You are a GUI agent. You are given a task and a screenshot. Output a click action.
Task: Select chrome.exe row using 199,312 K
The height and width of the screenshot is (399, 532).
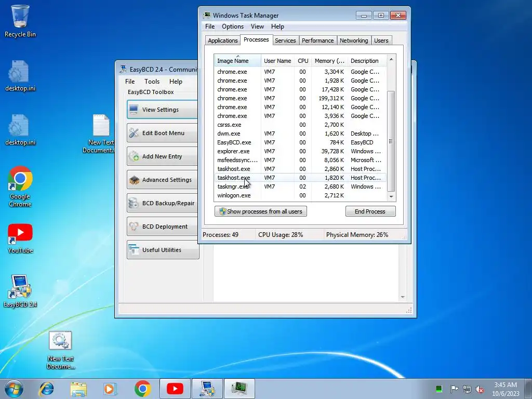300,98
